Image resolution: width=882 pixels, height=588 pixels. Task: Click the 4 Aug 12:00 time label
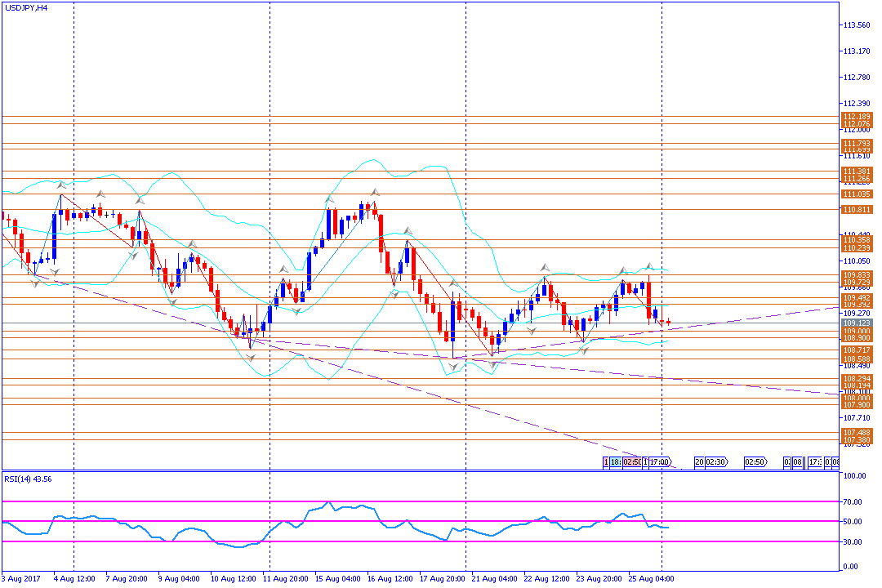74,579
